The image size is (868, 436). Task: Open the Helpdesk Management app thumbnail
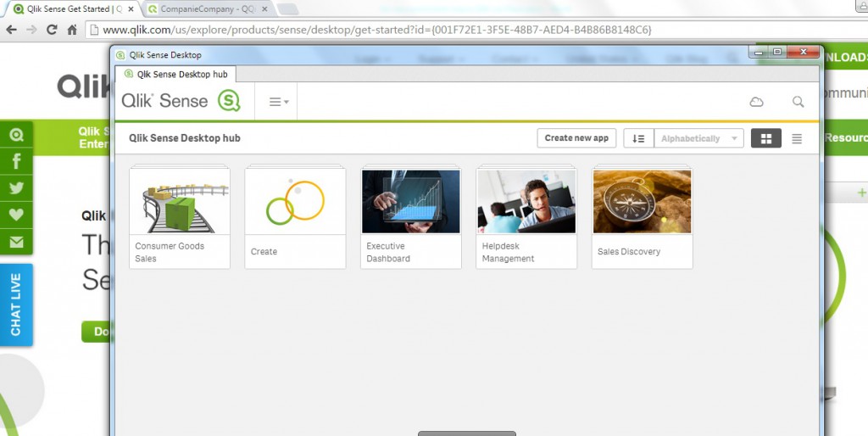pyautogui.click(x=526, y=201)
